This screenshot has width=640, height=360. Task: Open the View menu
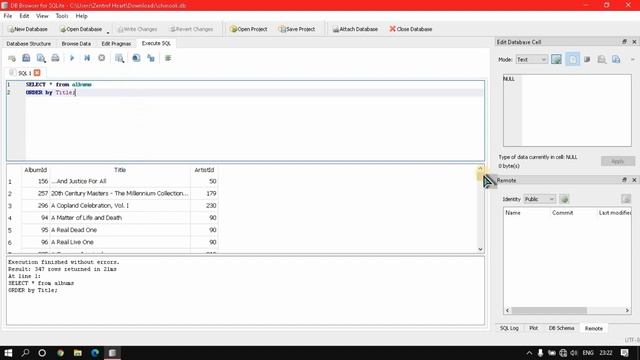(42, 16)
